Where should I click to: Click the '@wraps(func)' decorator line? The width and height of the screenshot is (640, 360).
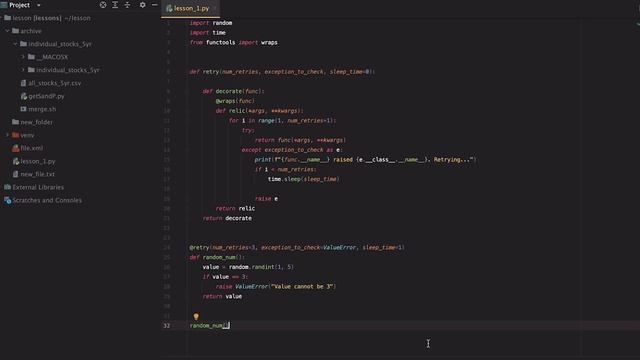click(x=235, y=101)
